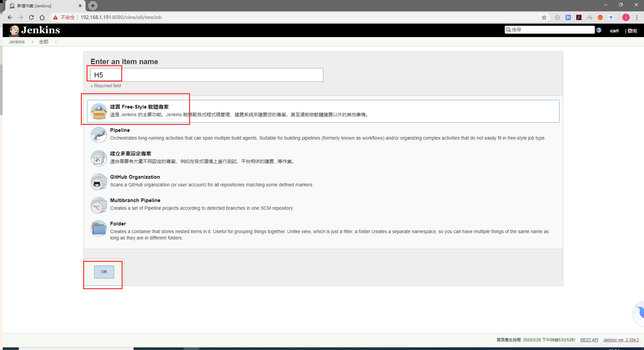The height and width of the screenshot is (350, 644).
Task: Click the floating bird widget at right edge
Action: (x=639, y=313)
